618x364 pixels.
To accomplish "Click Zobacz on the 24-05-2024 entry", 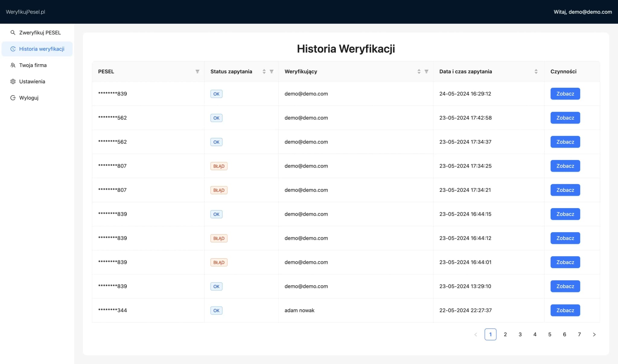I will pos(565,93).
